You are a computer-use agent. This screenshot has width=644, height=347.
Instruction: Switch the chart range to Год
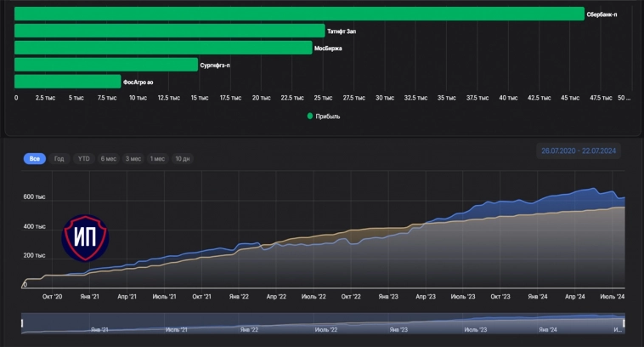click(x=59, y=159)
